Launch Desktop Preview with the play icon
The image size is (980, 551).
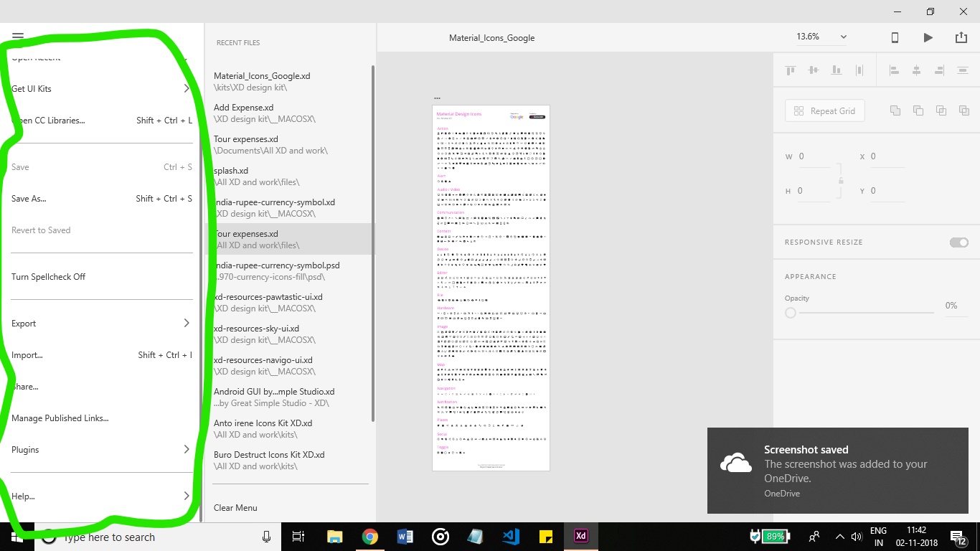pyautogui.click(x=928, y=37)
